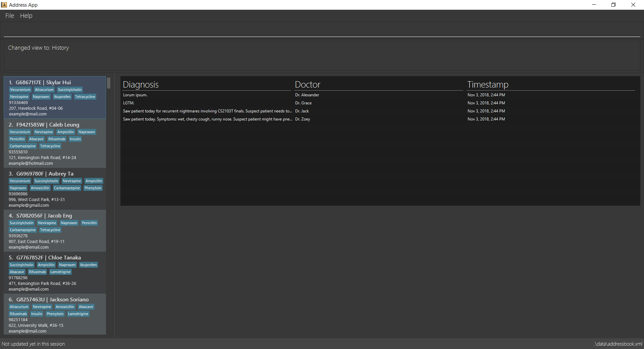Click phone number 91788296

click(18, 278)
